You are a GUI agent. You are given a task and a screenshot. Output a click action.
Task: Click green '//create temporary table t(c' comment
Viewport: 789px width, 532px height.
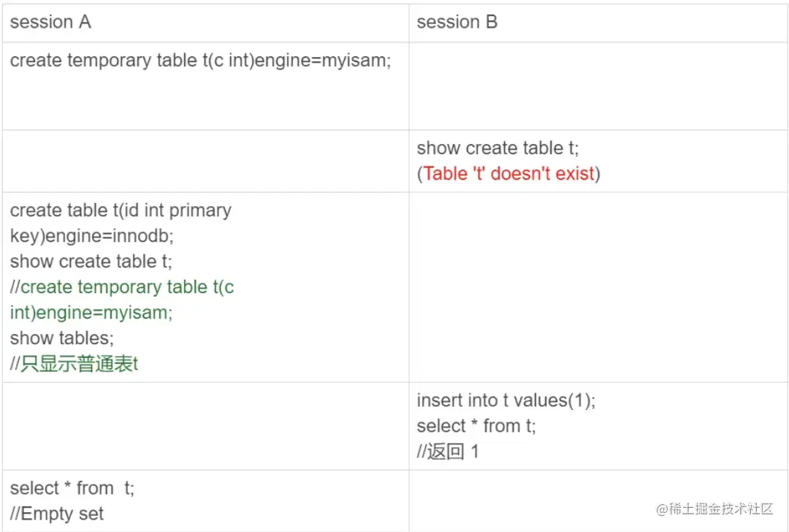pyautogui.click(x=122, y=287)
